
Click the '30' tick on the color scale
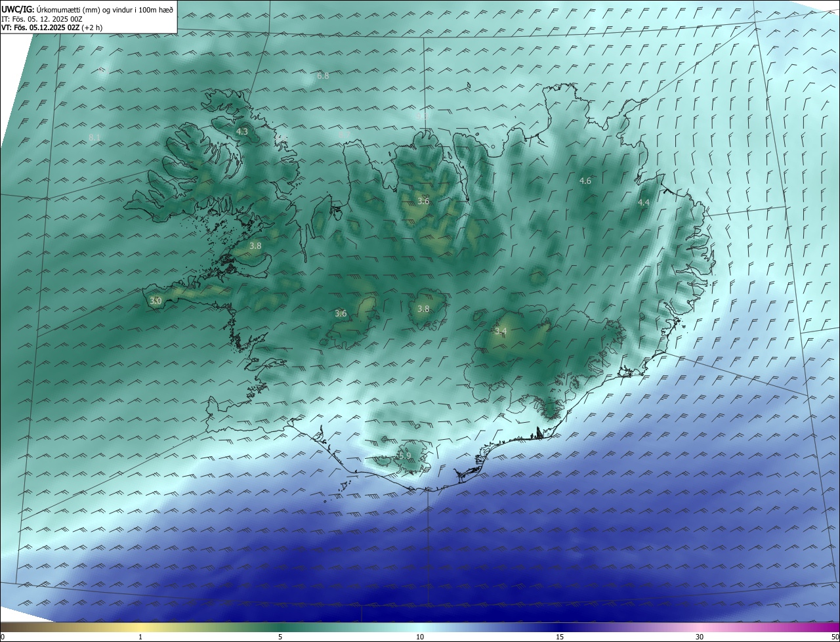tap(700, 637)
